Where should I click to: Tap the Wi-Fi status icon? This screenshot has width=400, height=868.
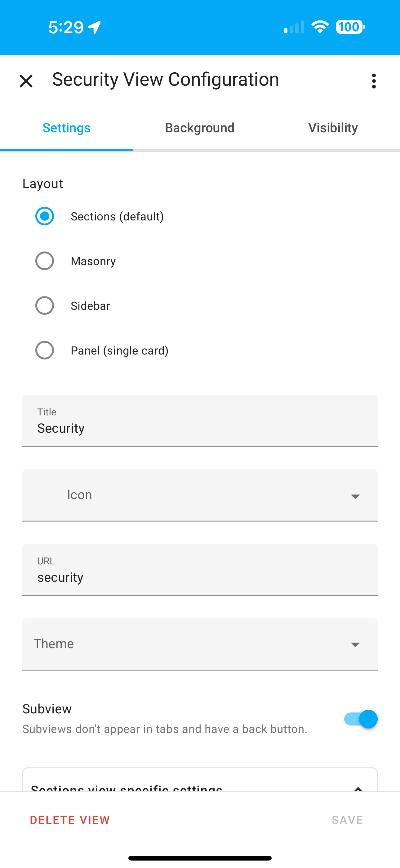click(320, 27)
